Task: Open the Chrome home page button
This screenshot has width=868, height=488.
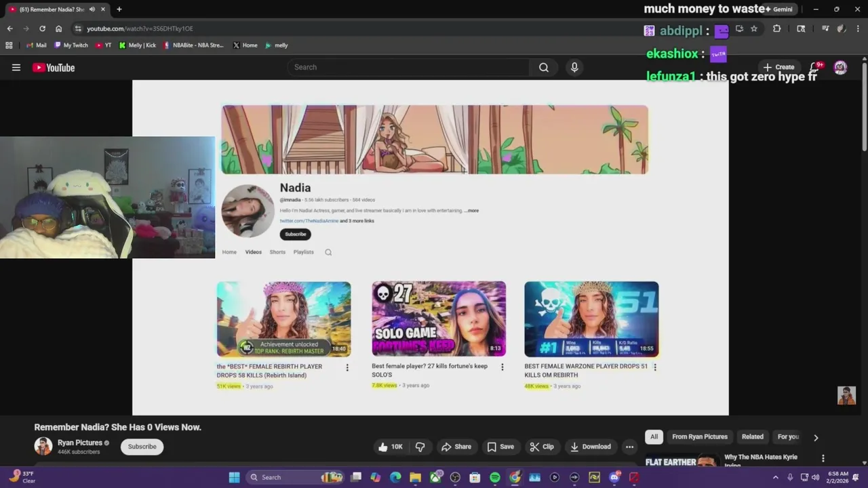Action: [58, 28]
